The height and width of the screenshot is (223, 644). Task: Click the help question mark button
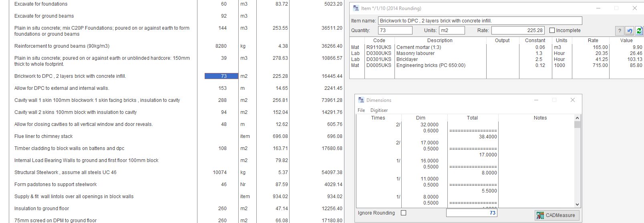click(x=620, y=31)
